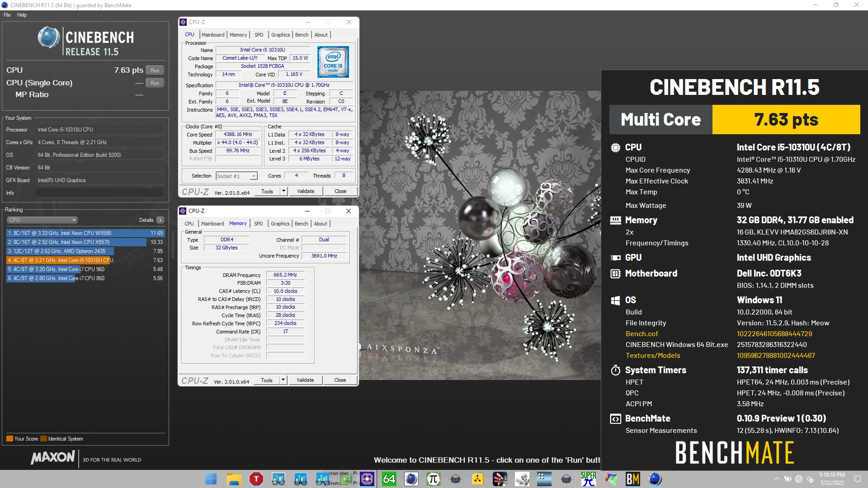Open File Explorer from the taskbar
Image resolution: width=868 pixels, height=488 pixels.
tap(234, 479)
